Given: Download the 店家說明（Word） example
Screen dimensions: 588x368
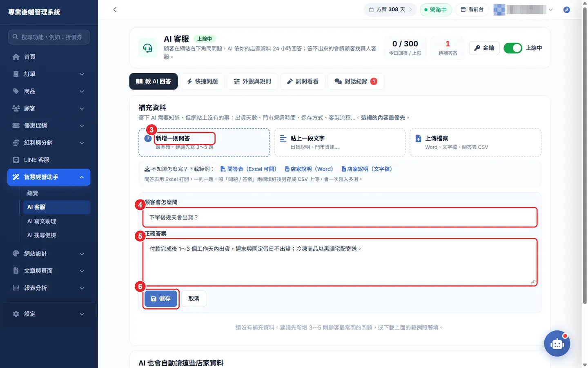Looking at the screenshot, I should tap(309, 169).
